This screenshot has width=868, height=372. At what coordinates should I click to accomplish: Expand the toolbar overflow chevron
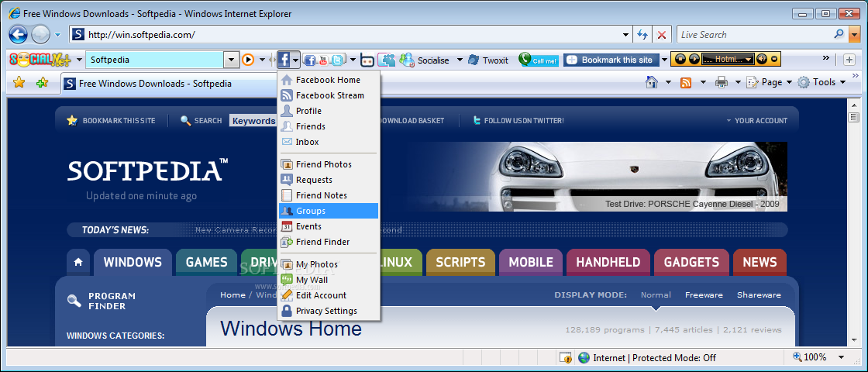826,58
